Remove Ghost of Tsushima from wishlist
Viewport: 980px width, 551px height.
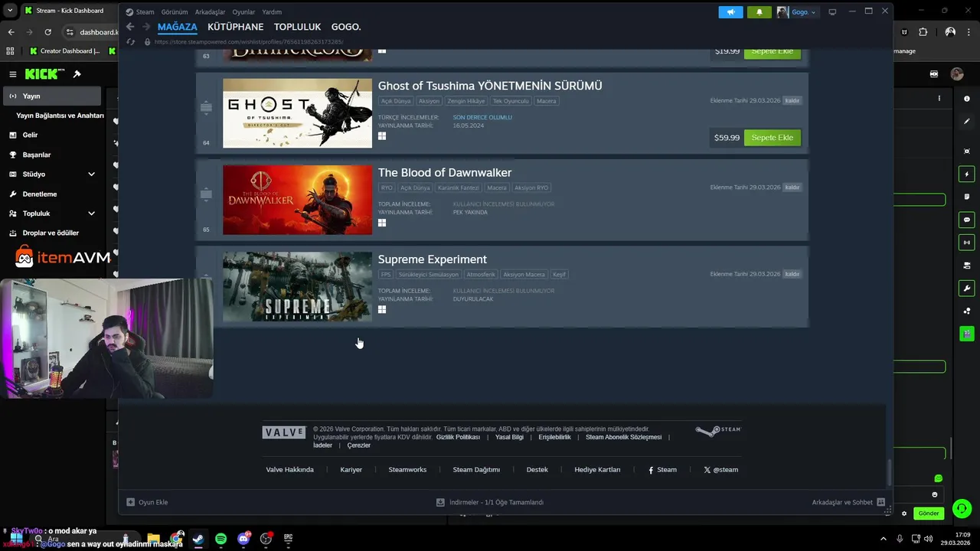coord(792,101)
